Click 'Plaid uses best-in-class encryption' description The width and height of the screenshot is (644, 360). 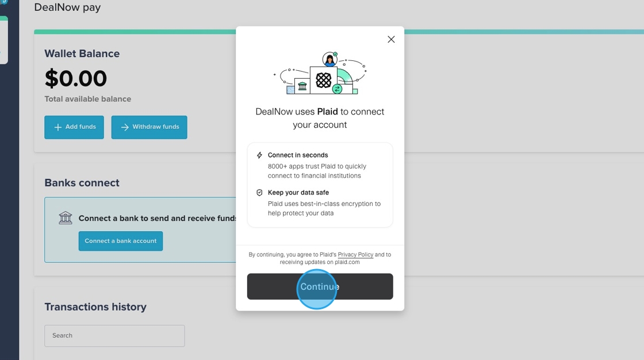[324, 208]
